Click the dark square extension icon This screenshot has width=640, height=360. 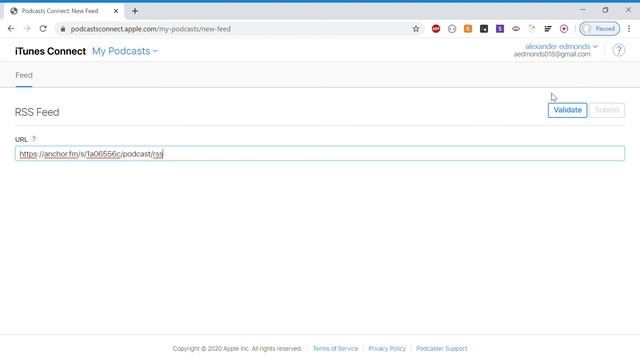484,29
